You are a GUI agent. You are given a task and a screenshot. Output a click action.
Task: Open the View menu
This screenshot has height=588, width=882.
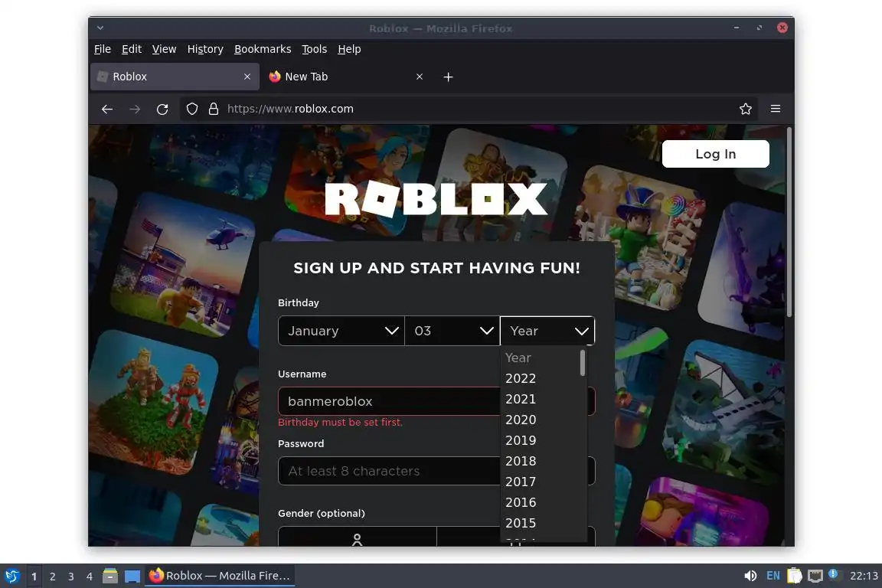point(165,49)
